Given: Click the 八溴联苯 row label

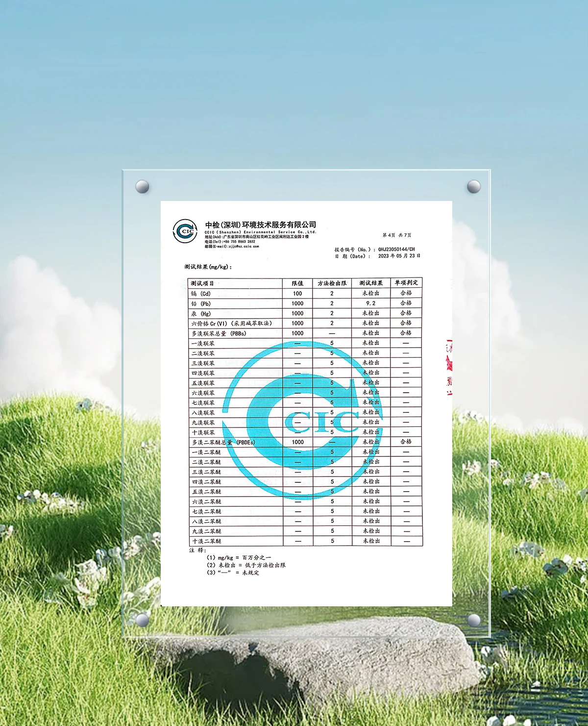Looking at the screenshot, I should tap(203, 413).
